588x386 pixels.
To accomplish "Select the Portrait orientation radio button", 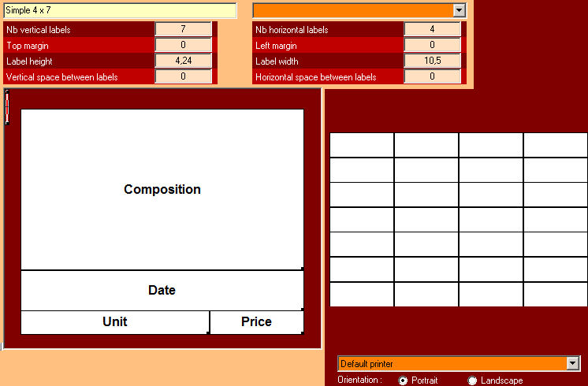I will tap(403, 380).
